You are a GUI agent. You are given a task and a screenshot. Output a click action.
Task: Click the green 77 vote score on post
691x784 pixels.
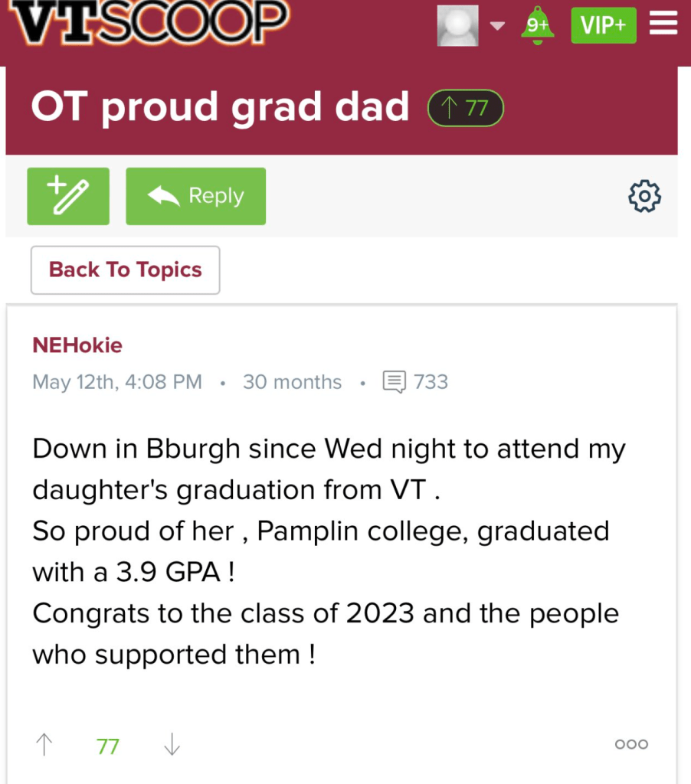108,746
